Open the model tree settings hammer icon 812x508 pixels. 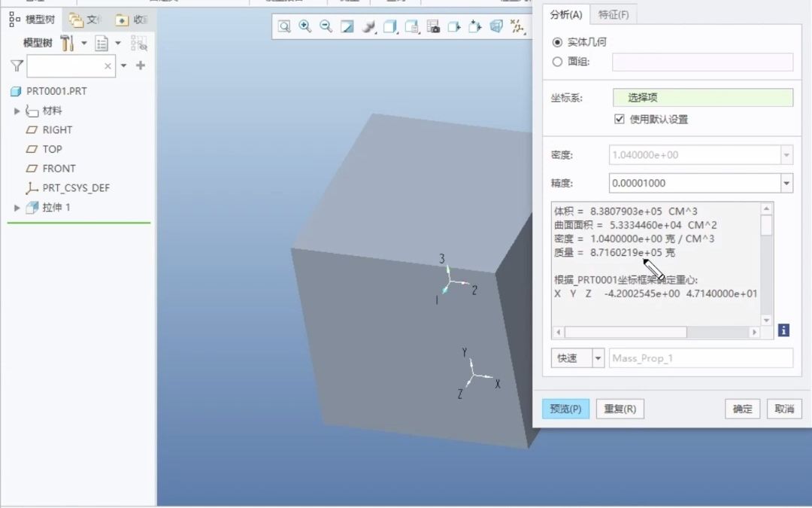[x=68, y=44]
